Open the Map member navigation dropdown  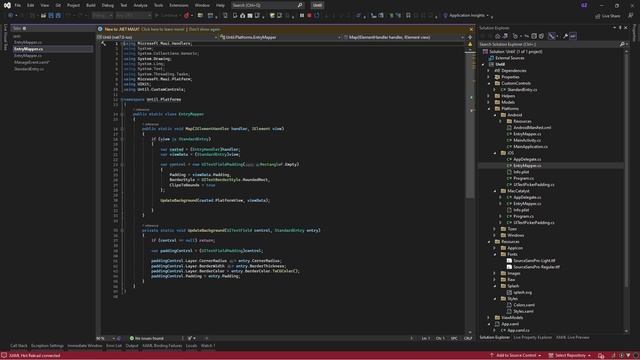(404, 37)
